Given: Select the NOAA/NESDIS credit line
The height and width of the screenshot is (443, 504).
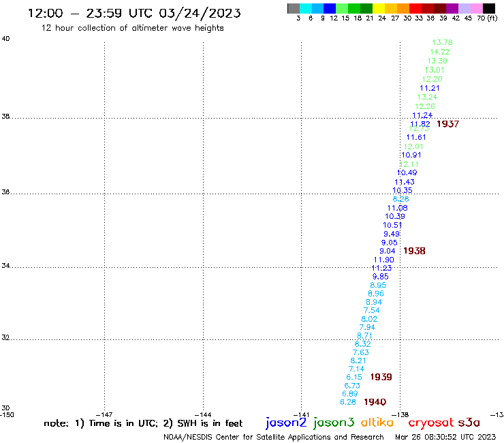Looking at the screenshot, I should click(x=274, y=437).
